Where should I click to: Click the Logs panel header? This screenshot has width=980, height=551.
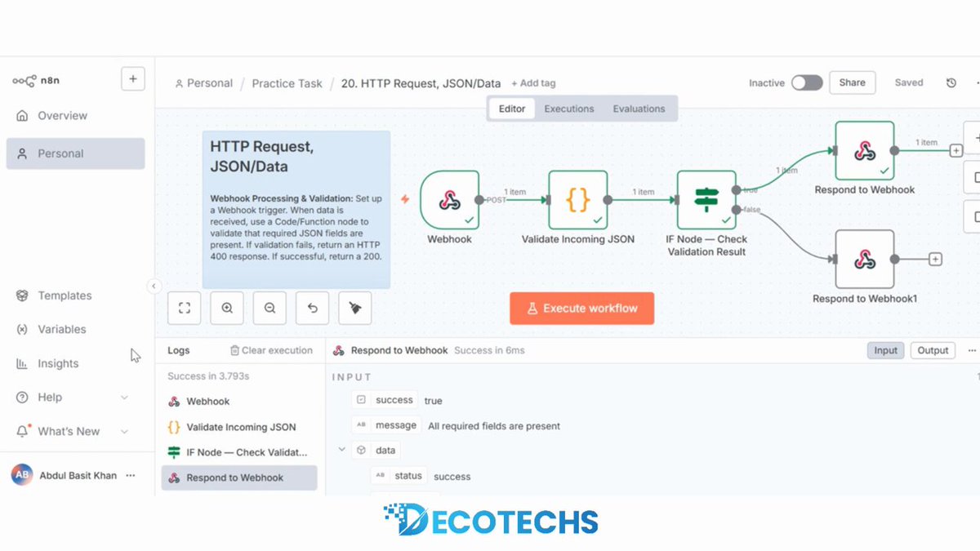click(x=179, y=350)
